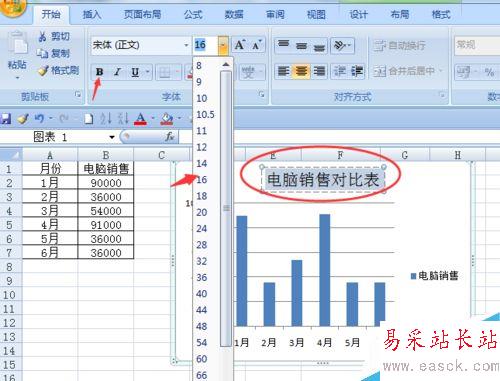Toggle italic formatting with the I button
Screen dimensions: 500x381
tap(117, 72)
